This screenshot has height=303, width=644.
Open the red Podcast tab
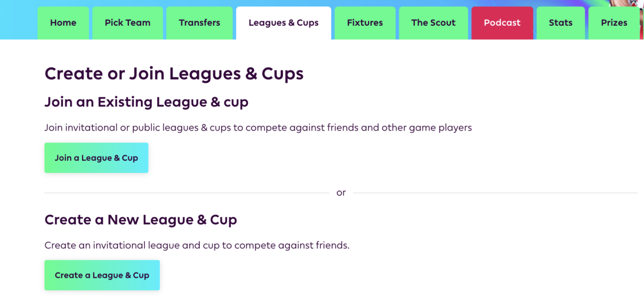coord(502,23)
